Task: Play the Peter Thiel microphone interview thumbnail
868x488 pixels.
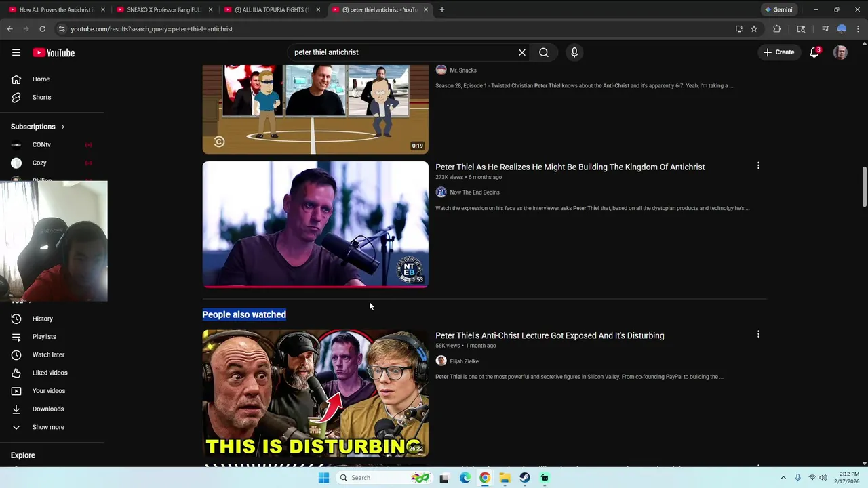Action: [315, 224]
